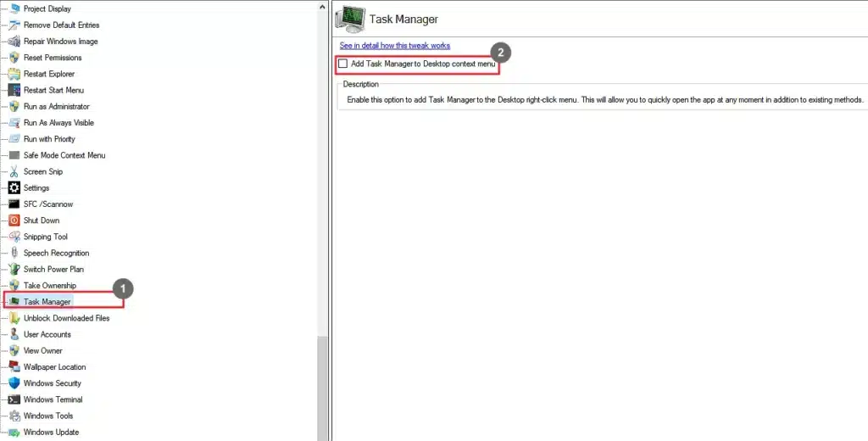This screenshot has height=441, width=868.
Task: Open Speech Recognition tweak
Action: [x=57, y=254]
